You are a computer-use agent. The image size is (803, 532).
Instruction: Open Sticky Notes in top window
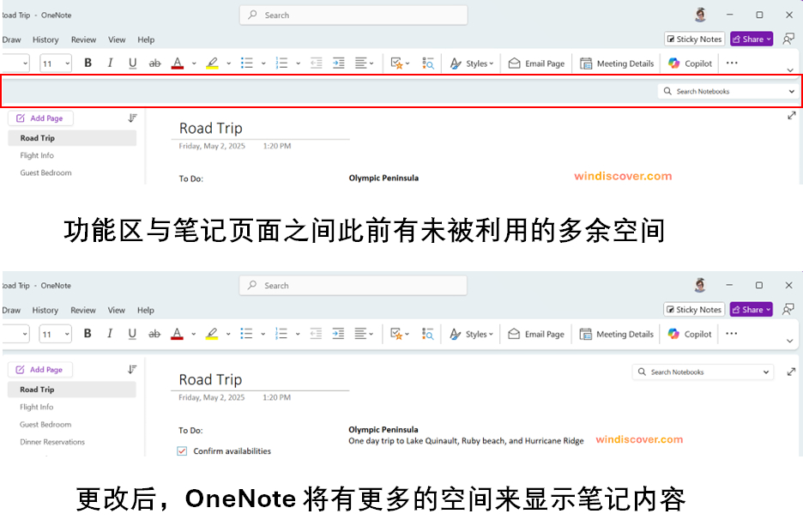pos(694,39)
